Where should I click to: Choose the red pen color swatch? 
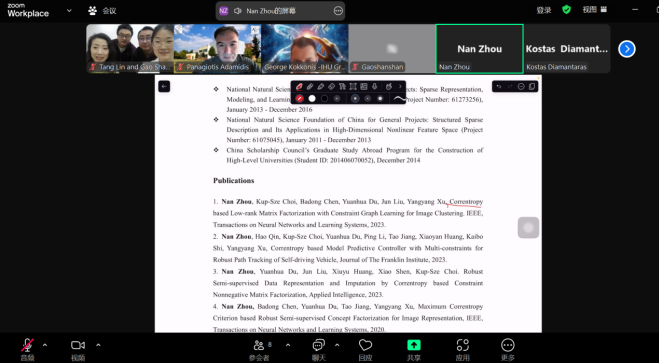299,98
